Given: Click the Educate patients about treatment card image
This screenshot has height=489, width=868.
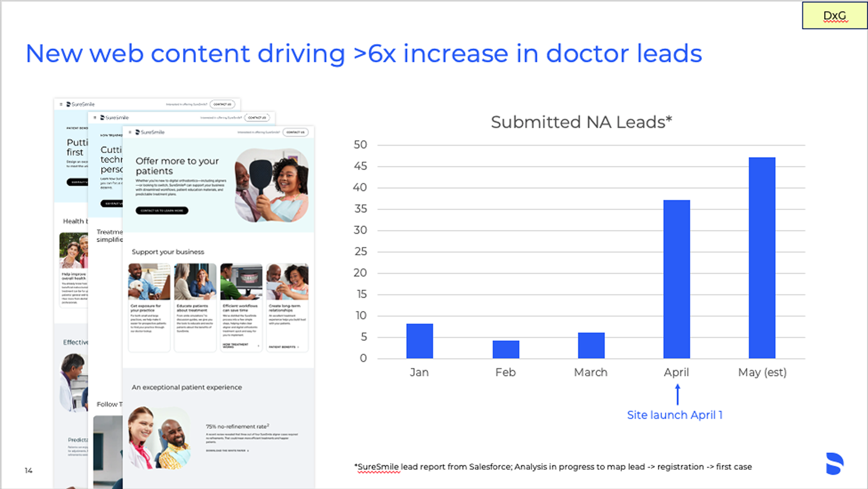Looking at the screenshot, I should pyautogui.click(x=195, y=282).
